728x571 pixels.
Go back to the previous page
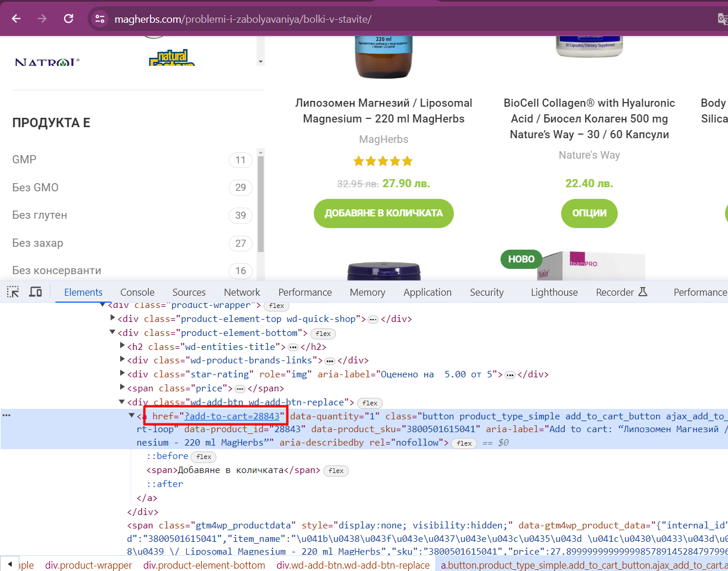(x=16, y=19)
